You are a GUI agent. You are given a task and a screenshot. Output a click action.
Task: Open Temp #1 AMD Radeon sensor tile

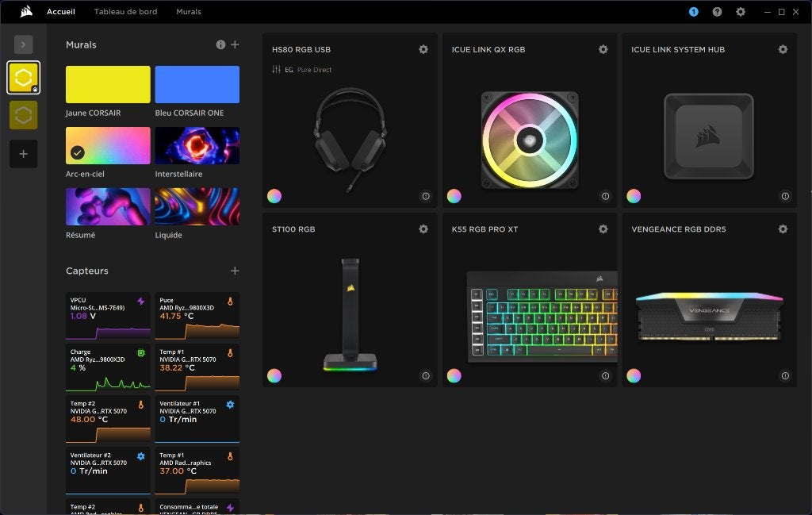coord(197,471)
